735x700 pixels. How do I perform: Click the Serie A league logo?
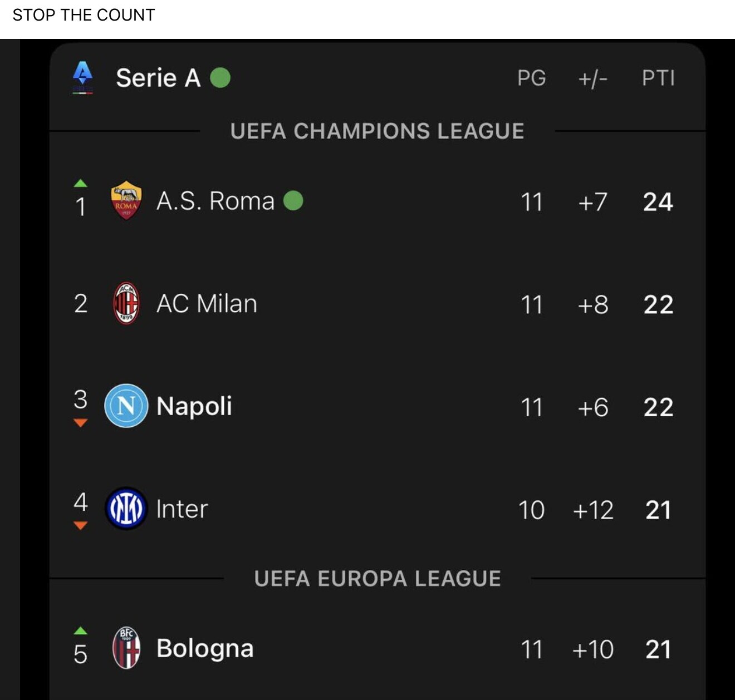(x=83, y=77)
